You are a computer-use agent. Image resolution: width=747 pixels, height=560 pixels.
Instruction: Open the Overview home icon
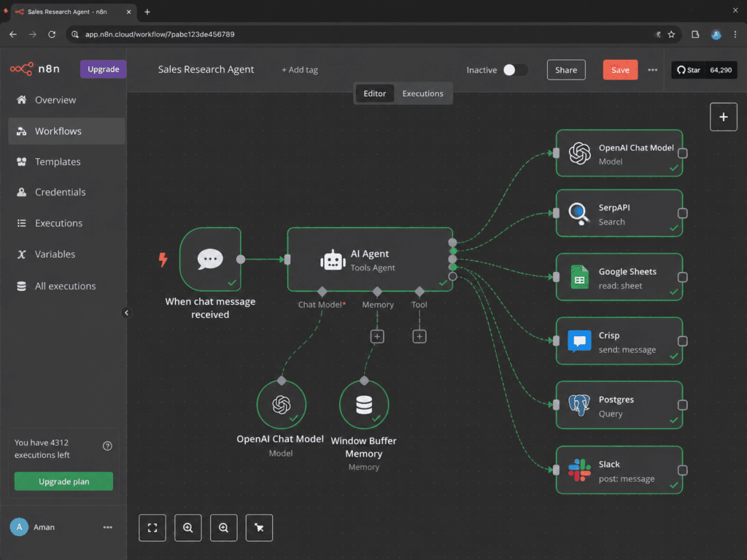21,99
